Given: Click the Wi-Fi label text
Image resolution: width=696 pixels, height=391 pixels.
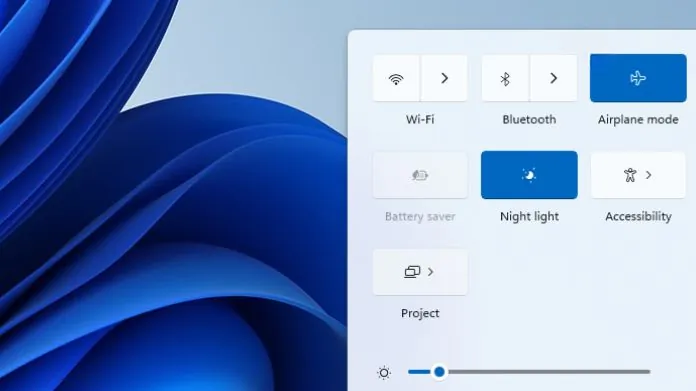Looking at the screenshot, I should click(x=420, y=119).
